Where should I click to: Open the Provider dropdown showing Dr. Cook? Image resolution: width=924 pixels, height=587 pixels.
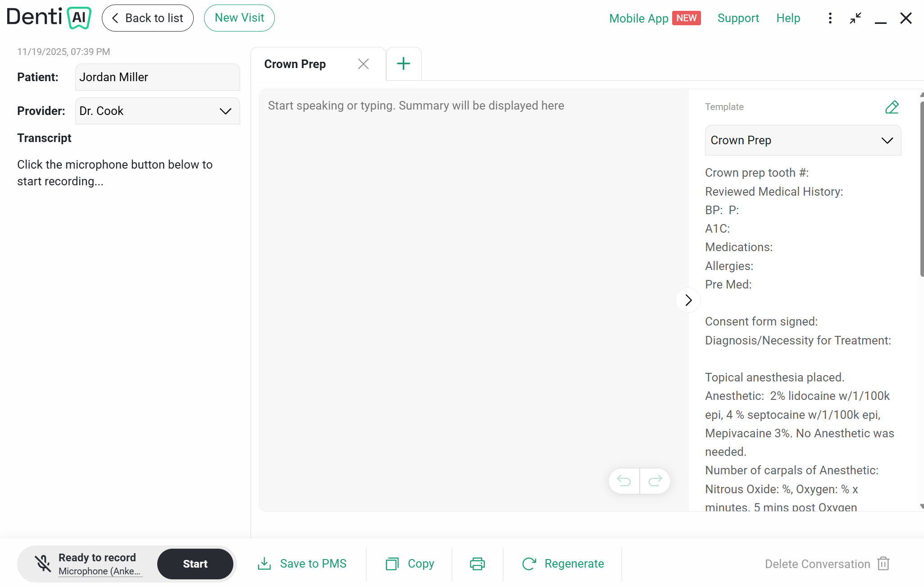click(x=158, y=111)
